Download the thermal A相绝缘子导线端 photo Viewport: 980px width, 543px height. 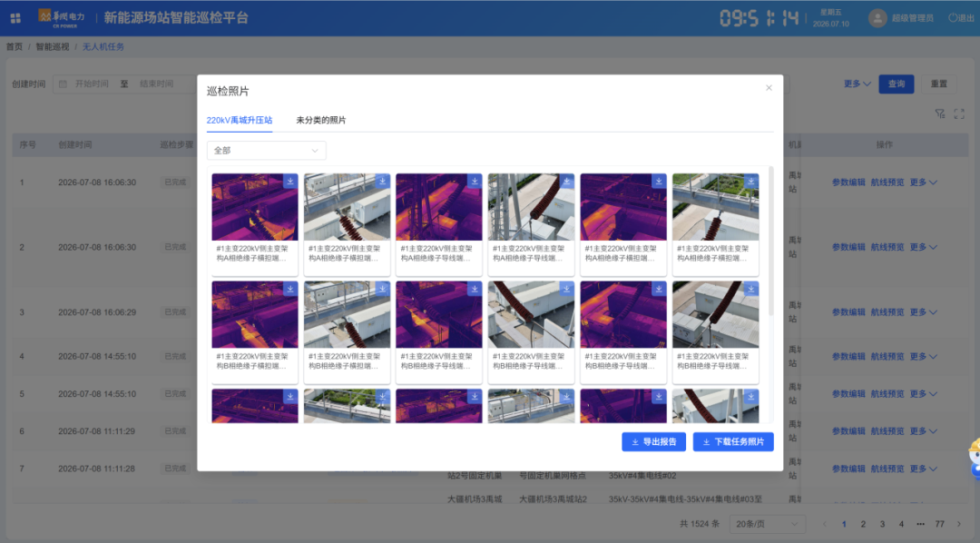[x=475, y=181]
